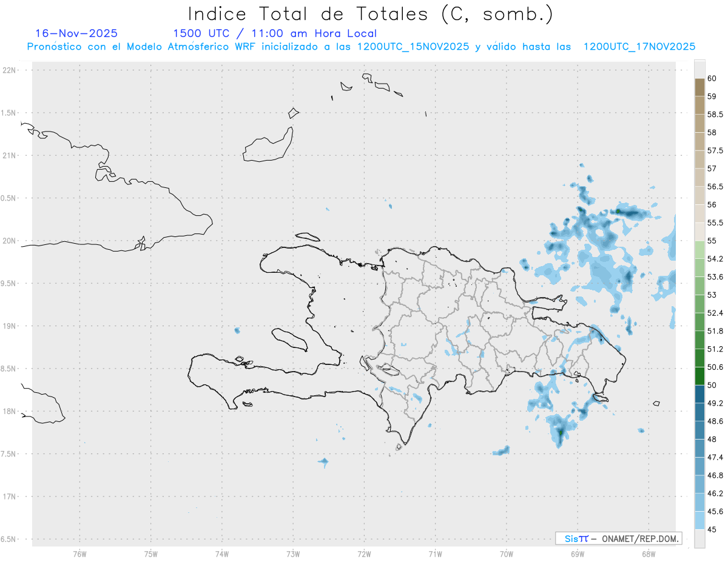Click the legend value '48.6'
Screen dimensions: 728x562
point(715,421)
